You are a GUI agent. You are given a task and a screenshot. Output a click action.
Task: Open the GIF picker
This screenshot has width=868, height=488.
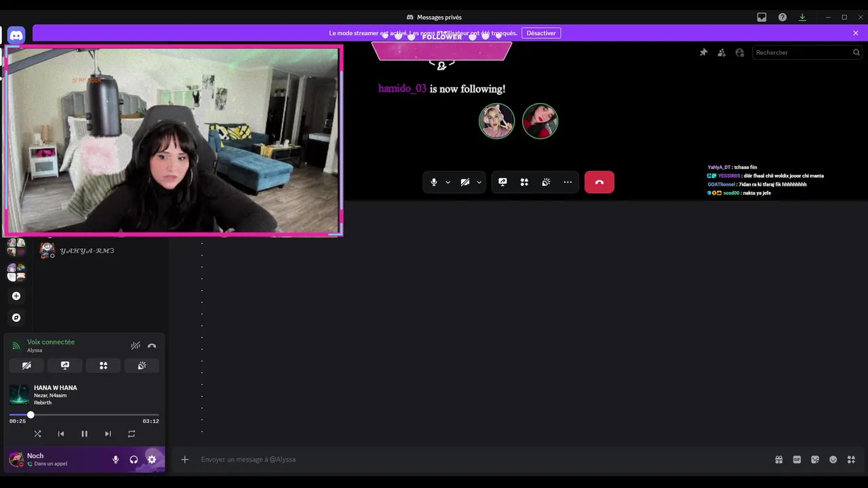coord(797,460)
